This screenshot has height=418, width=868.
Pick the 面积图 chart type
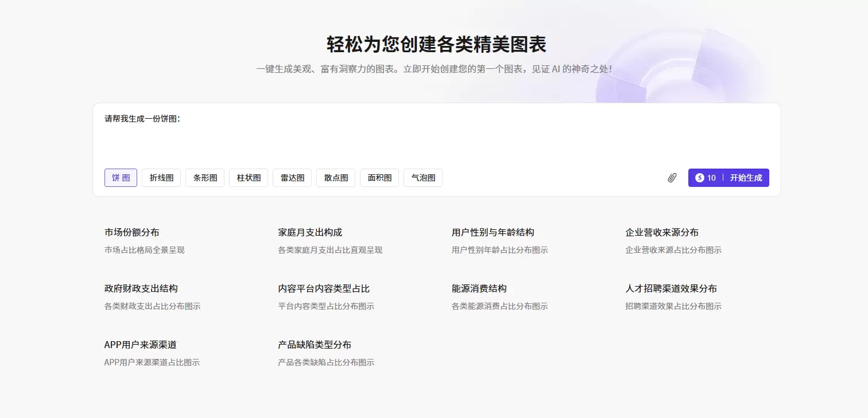(379, 178)
